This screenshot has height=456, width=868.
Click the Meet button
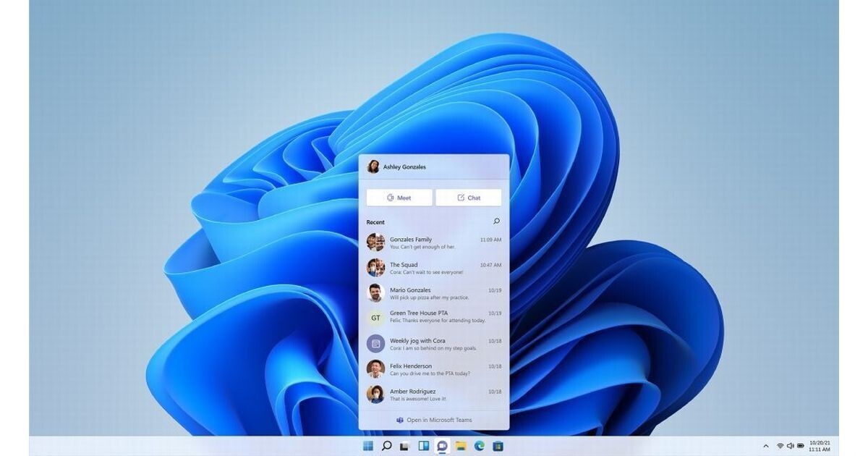coord(399,198)
